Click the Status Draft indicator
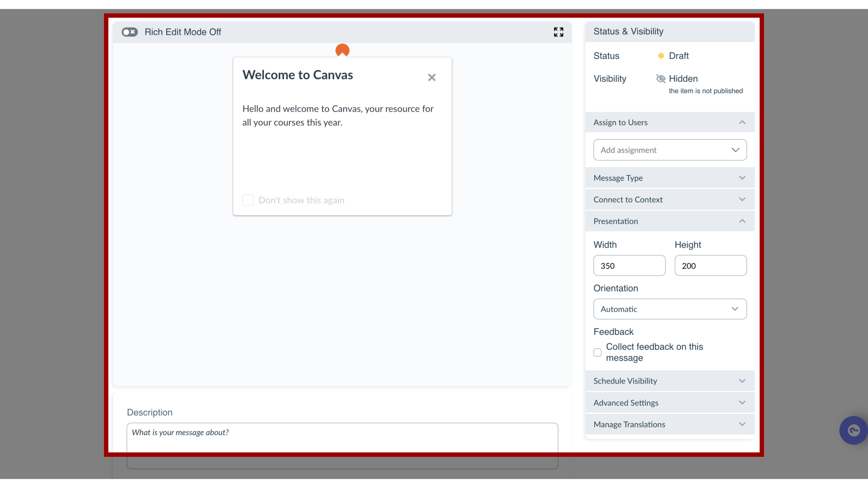The width and height of the screenshot is (868, 488). (672, 56)
